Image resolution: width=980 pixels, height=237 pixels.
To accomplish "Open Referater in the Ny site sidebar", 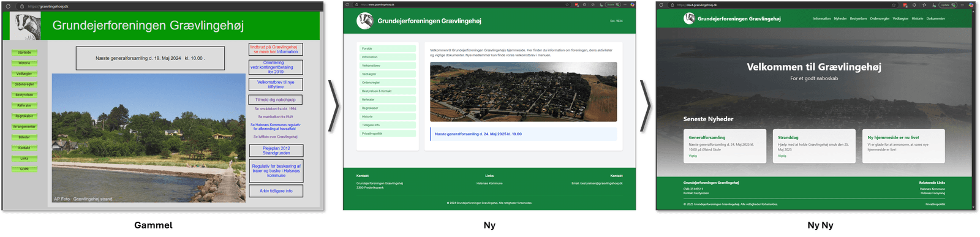I will click(387, 100).
